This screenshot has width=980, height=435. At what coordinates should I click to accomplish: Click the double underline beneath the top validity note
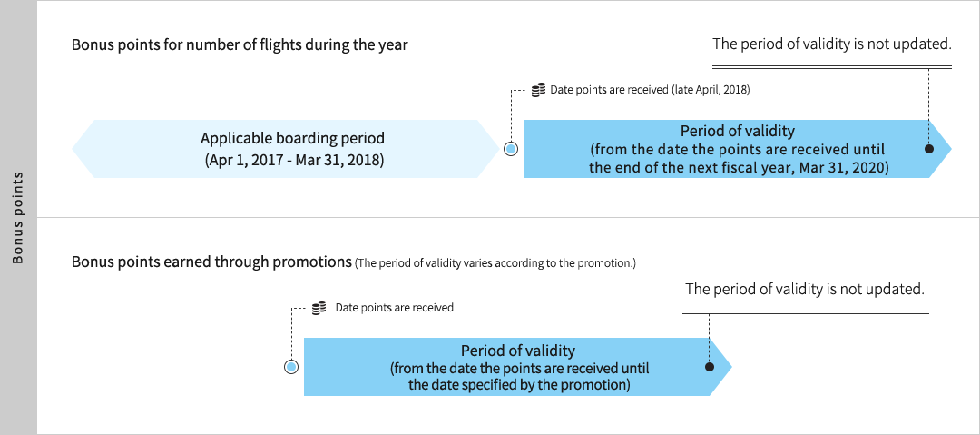832,66
